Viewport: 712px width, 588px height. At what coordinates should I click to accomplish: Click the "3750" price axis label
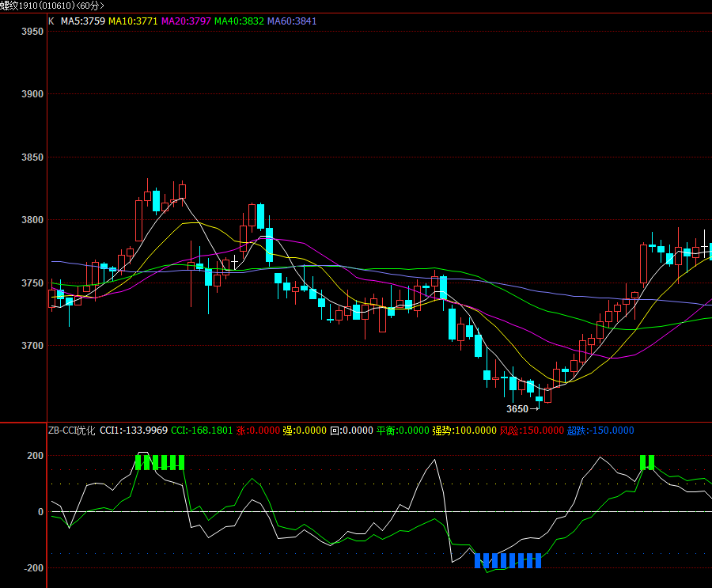tap(32, 283)
